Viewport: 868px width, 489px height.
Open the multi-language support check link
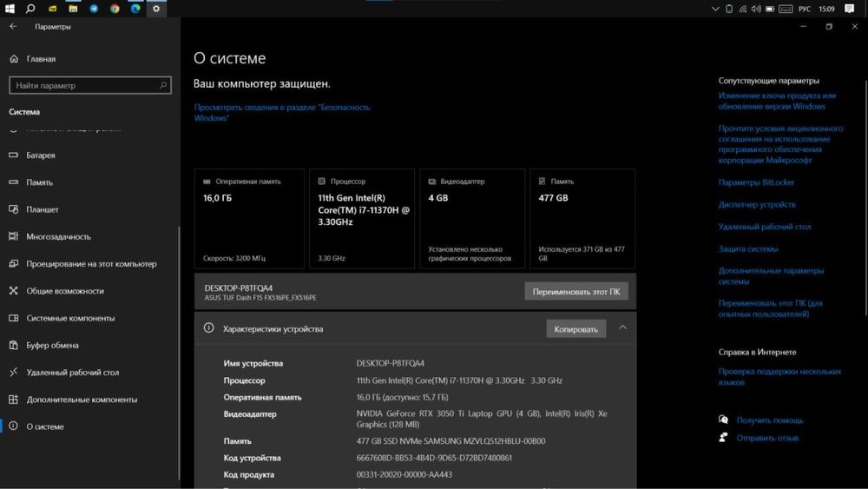coord(779,377)
